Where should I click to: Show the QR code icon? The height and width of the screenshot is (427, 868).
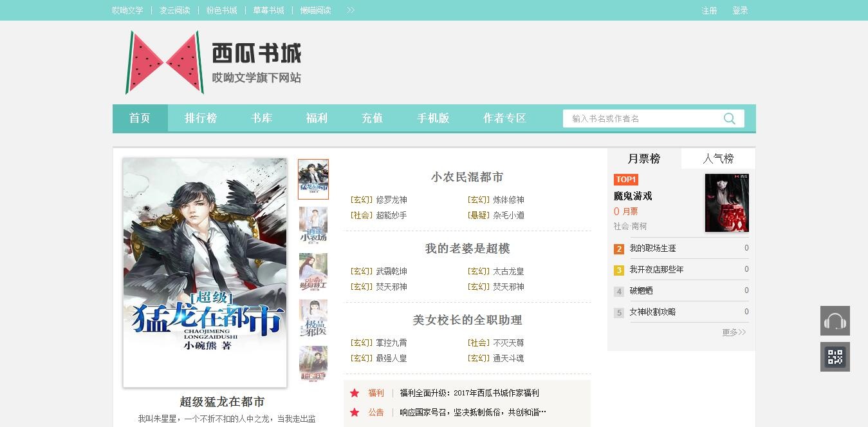(x=835, y=357)
